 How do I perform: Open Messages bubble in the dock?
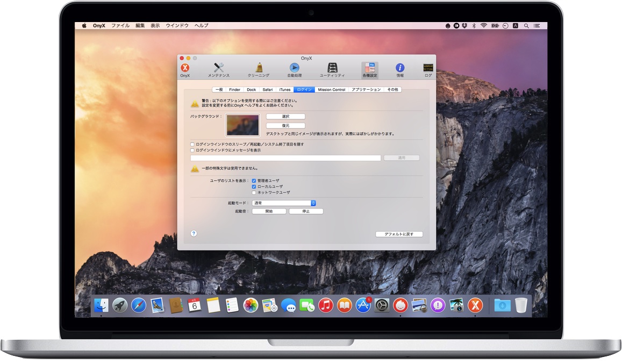click(288, 306)
